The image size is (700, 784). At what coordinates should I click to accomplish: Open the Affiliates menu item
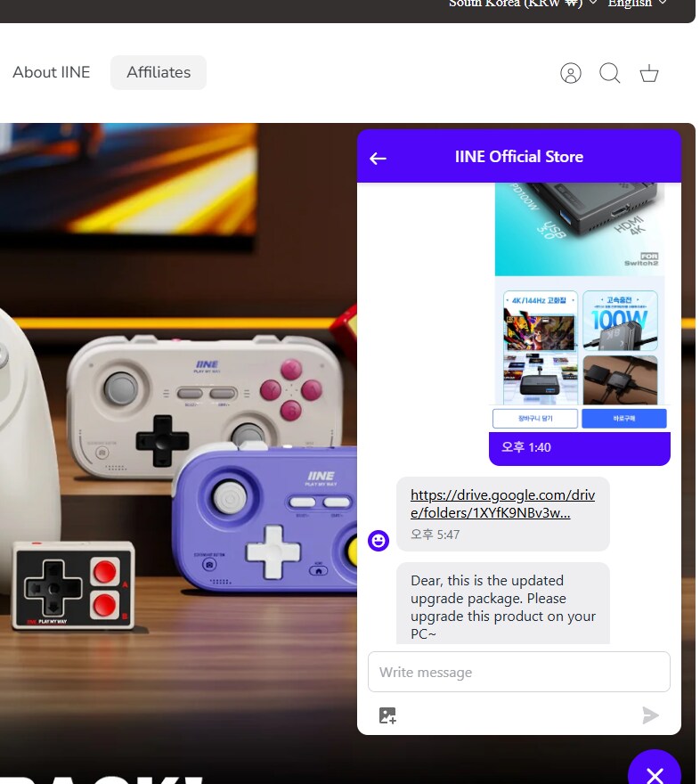tap(159, 72)
